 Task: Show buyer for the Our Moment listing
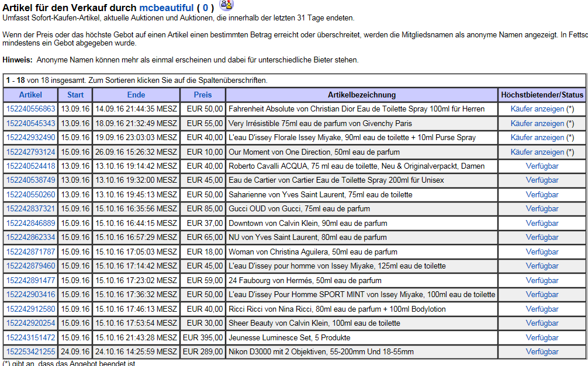(x=537, y=152)
